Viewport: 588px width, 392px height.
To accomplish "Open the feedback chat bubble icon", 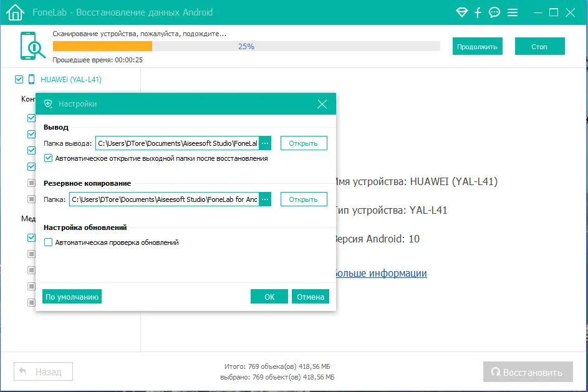I will [x=494, y=12].
